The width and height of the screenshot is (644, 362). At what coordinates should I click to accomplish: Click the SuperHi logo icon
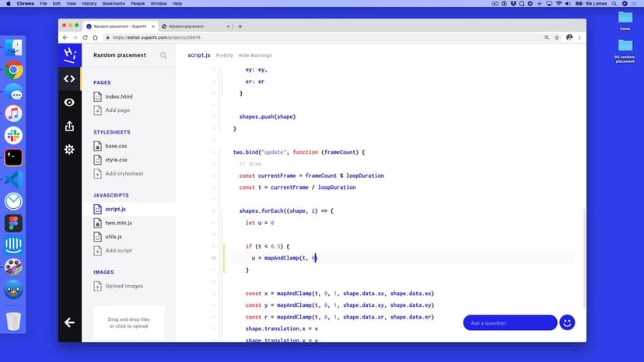pos(69,54)
